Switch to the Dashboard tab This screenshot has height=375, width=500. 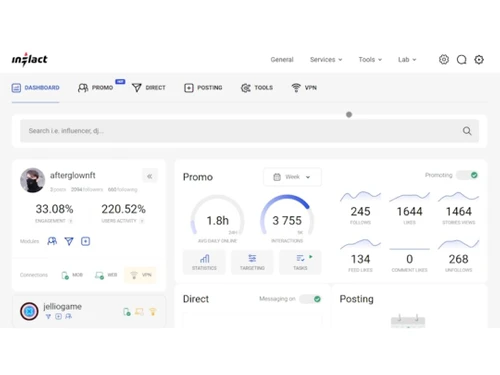(x=36, y=88)
